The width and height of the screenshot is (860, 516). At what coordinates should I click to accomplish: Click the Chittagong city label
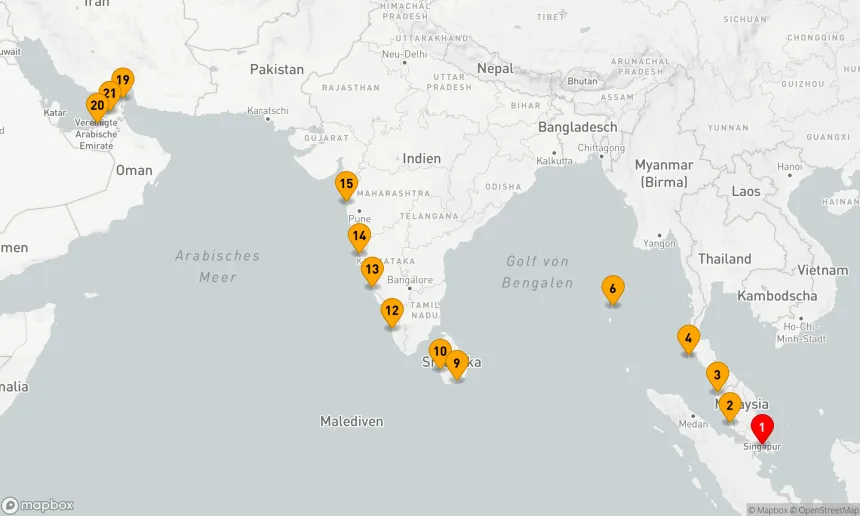[601, 148]
